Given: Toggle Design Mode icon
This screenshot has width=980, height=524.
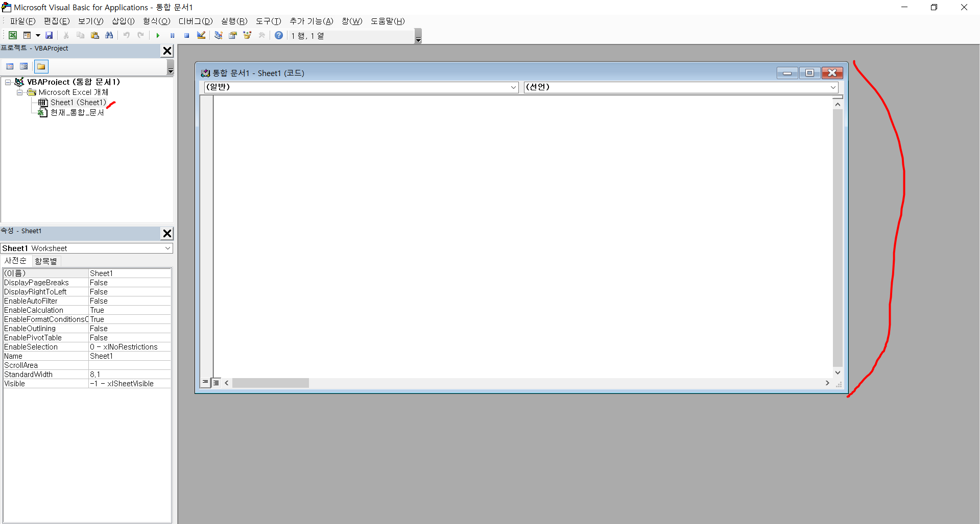Looking at the screenshot, I should 201,35.
